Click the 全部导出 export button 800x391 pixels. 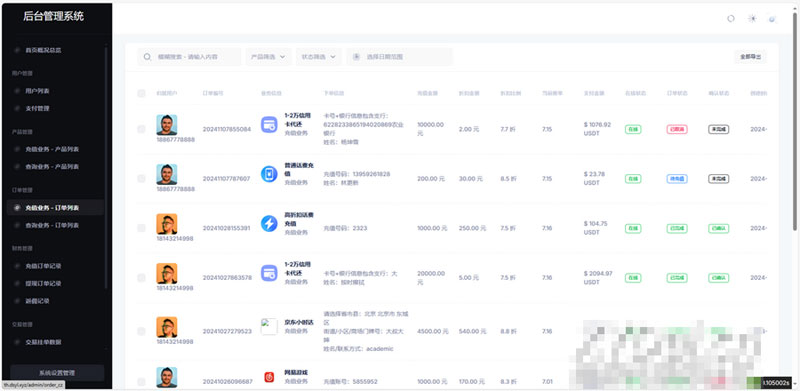click(750, 57)
